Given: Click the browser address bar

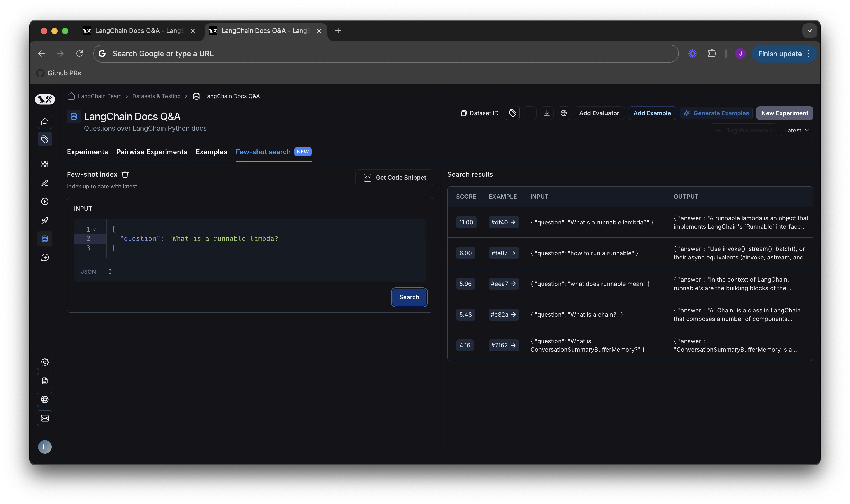Looking at the screenshot, I should 386,54.
